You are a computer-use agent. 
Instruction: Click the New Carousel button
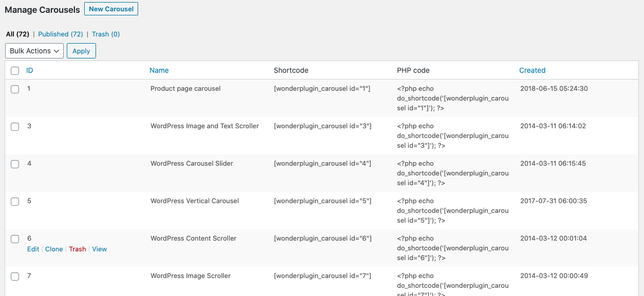(111, 9)
